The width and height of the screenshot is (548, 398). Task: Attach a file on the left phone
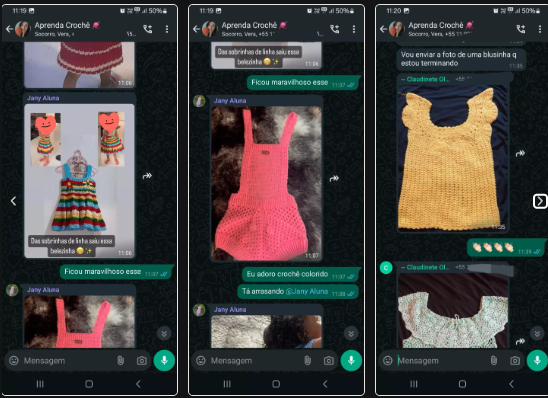121,360
